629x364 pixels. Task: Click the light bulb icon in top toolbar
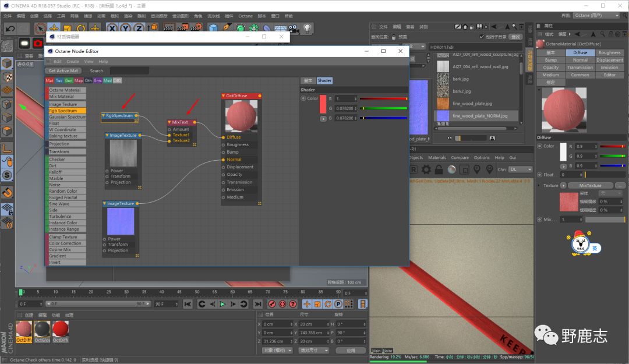(x=307, y=28)
